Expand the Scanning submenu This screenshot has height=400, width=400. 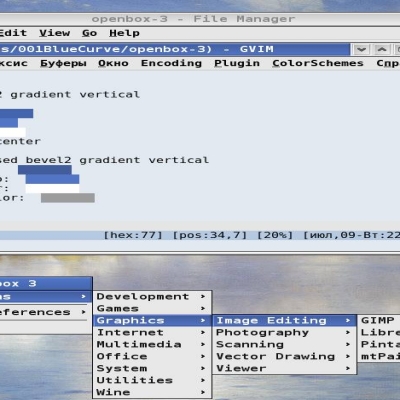(x=284, y=344)
